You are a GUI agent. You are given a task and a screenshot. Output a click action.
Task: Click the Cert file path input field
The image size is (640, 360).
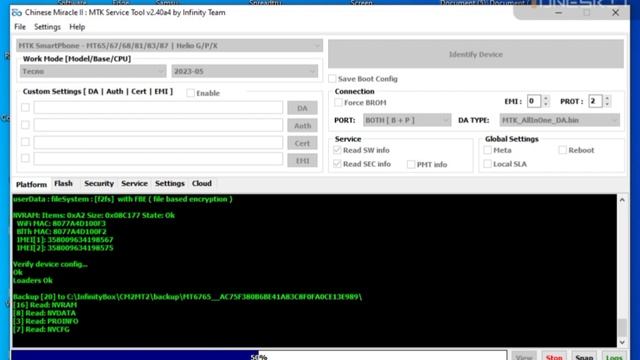click(x=158, y=142)
